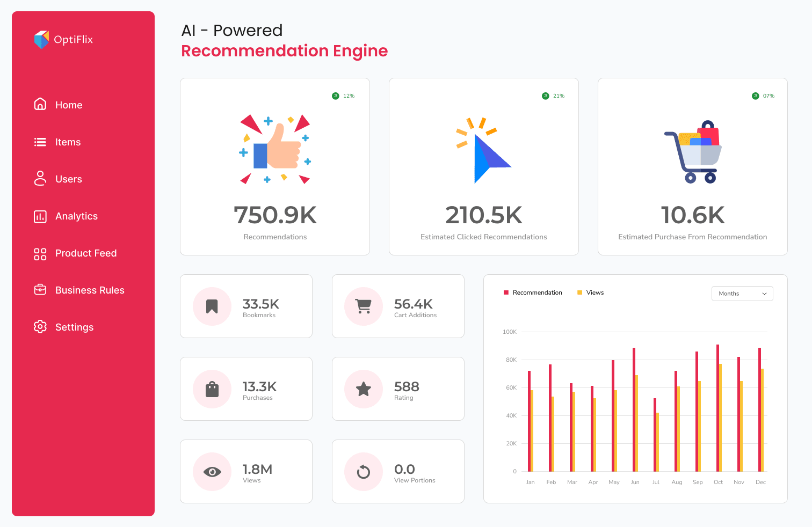Image resolution: width=812 pixels, height=527 pixels.
Task: Open the Items list icon
Action: (40, 142)
